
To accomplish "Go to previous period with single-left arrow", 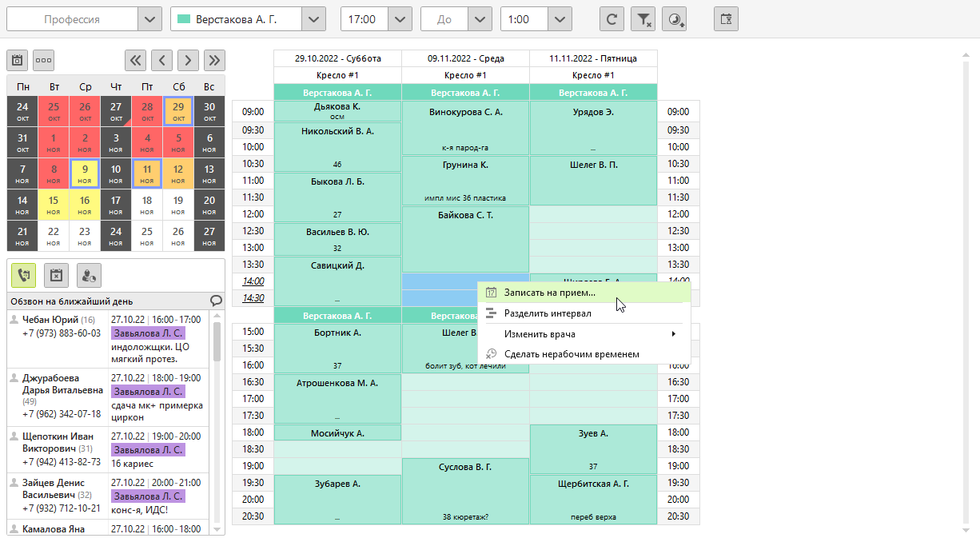I will [162, 60].
